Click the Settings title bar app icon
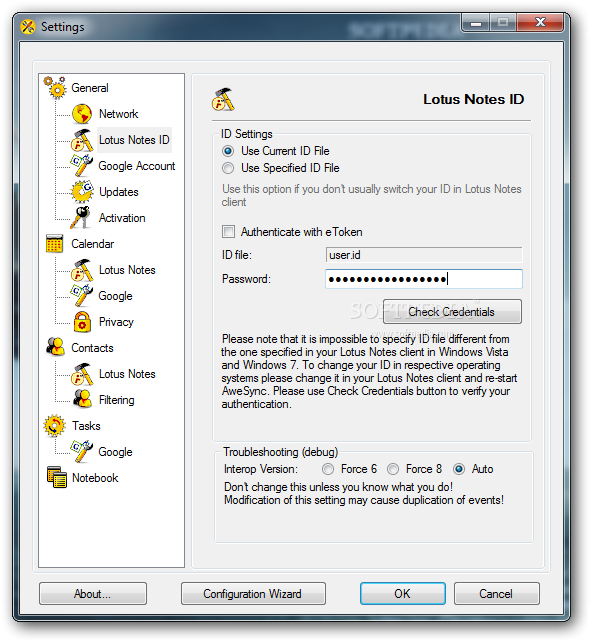 pyautogui.click(x=28, y=27)
